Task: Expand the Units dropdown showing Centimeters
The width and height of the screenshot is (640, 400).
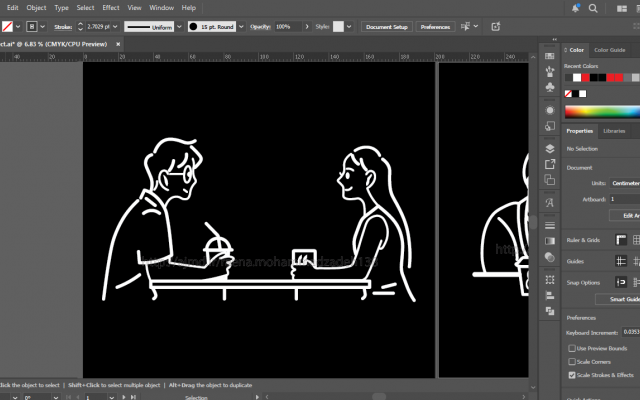Action: click(x=625, y=183)
